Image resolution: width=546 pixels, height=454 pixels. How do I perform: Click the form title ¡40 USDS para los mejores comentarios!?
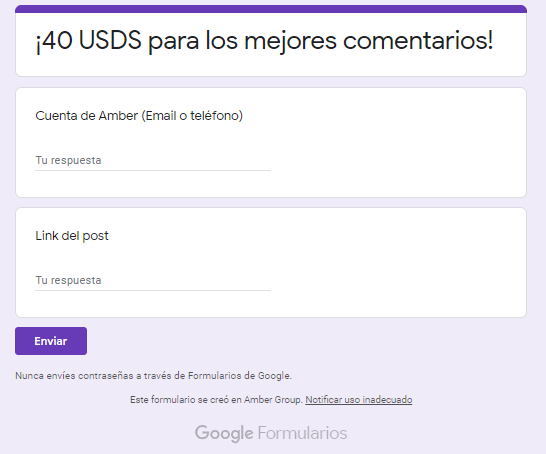(x=264, y=41)
